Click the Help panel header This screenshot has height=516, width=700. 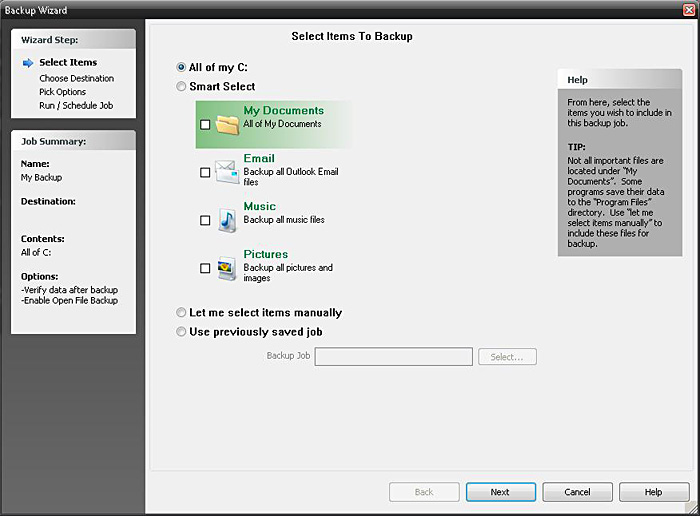pyautogui.click(x=620, y=79)
